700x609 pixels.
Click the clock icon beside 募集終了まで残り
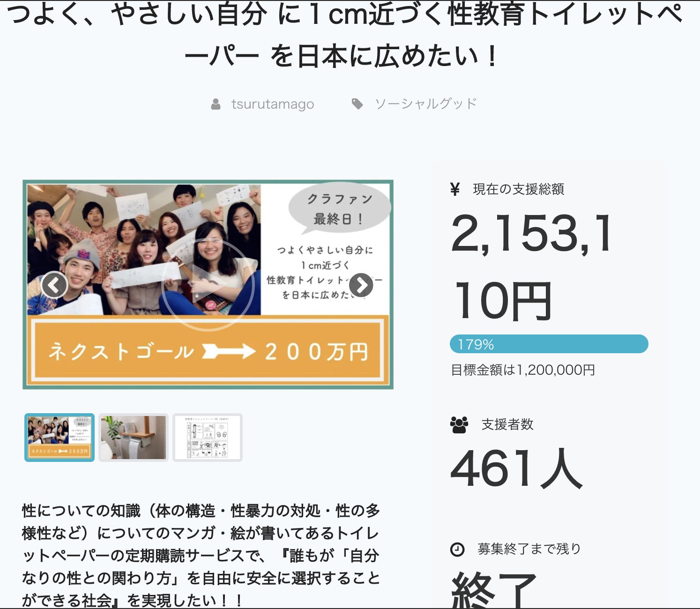[x=457, y=549]
